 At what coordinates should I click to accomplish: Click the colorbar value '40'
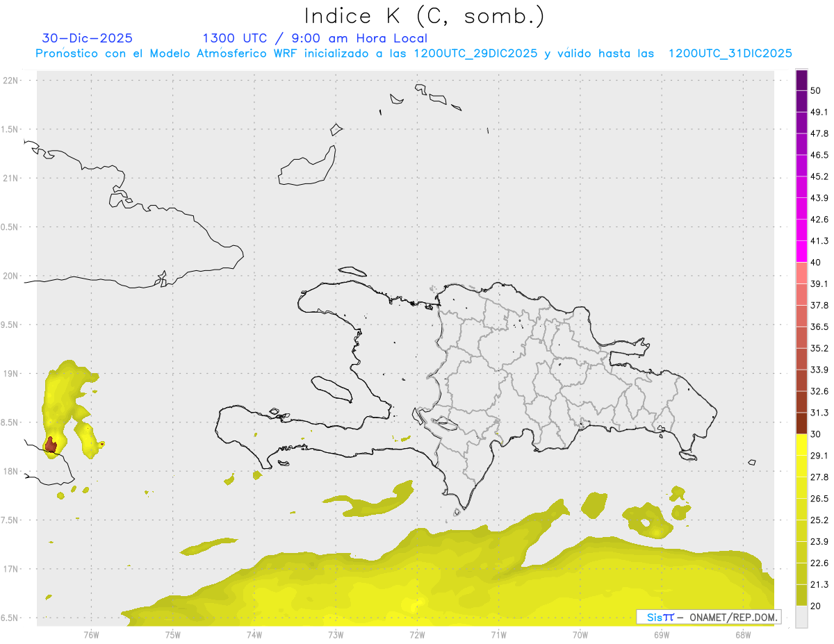pyautogui.click(x=816, y=263)
